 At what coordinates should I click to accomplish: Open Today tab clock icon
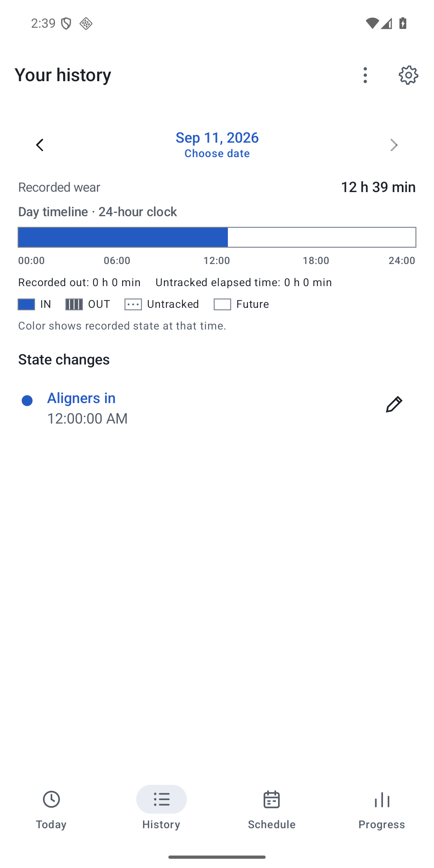[51, 799]
